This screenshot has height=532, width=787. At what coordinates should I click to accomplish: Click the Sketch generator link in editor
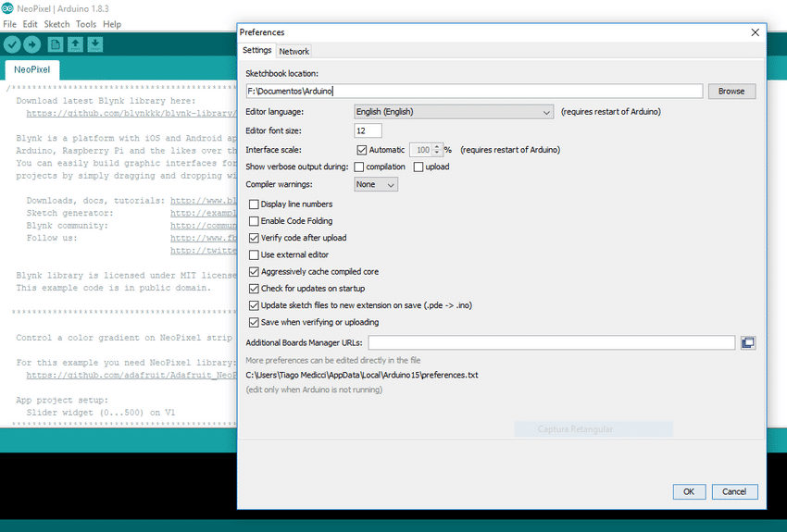click(x=204, y=213)
